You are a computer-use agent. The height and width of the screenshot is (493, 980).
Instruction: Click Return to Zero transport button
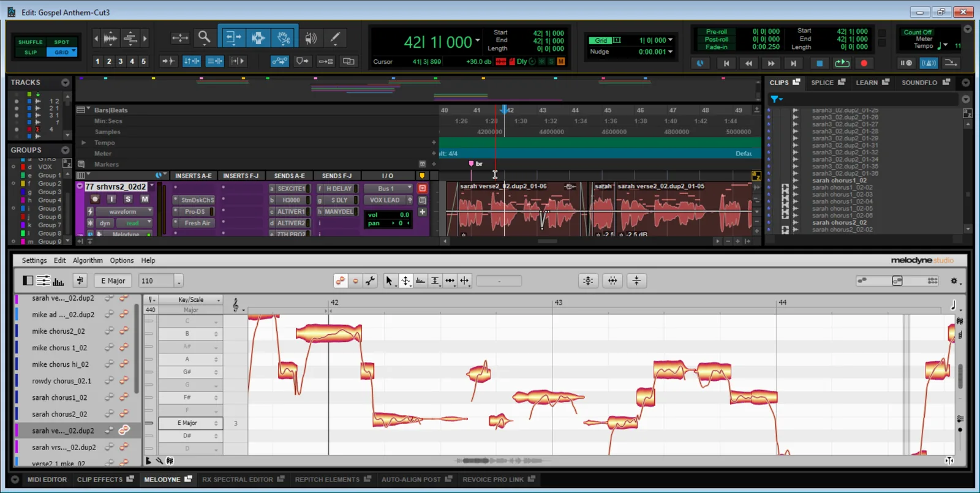[726, 63]
